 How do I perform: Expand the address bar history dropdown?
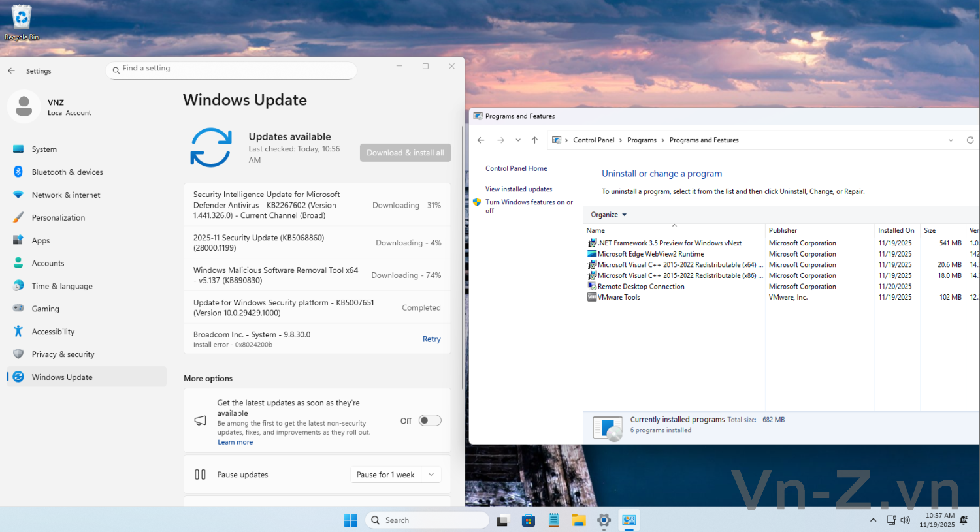(x=951, y=140)
